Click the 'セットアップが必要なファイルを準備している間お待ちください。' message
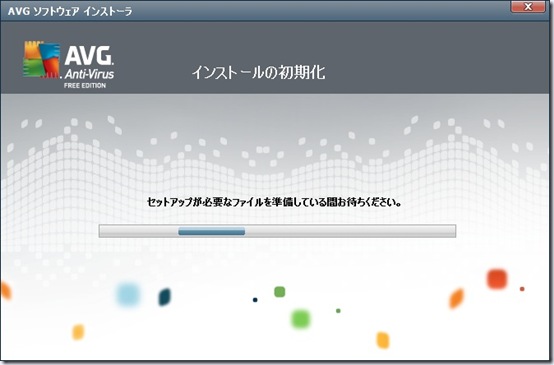The width and height of the screenshot is (554, 365). [x=275, y=202]
